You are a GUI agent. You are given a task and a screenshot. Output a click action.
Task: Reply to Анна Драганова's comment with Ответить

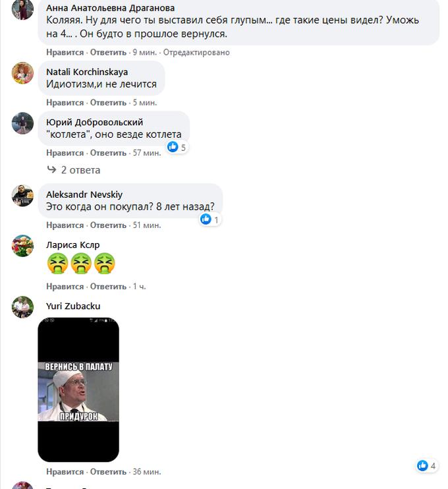click(108, 52)
